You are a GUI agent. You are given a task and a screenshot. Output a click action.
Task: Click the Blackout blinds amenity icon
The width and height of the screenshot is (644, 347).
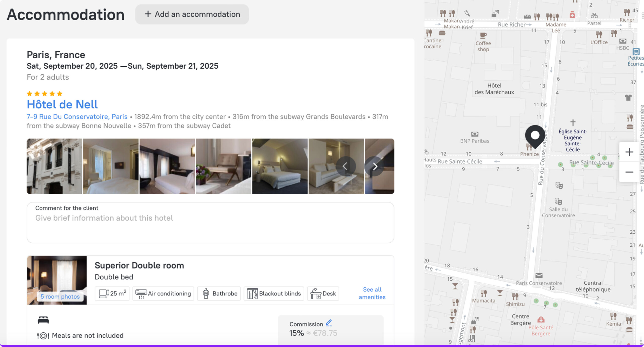pos(252,293)
